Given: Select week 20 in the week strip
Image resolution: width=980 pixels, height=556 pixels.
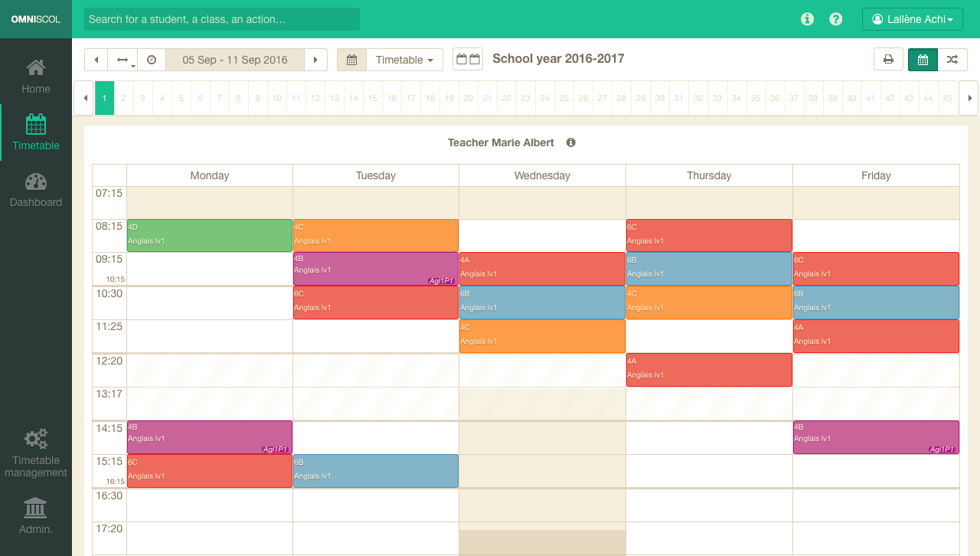Looking at the screenshot, I should [468, 98].
